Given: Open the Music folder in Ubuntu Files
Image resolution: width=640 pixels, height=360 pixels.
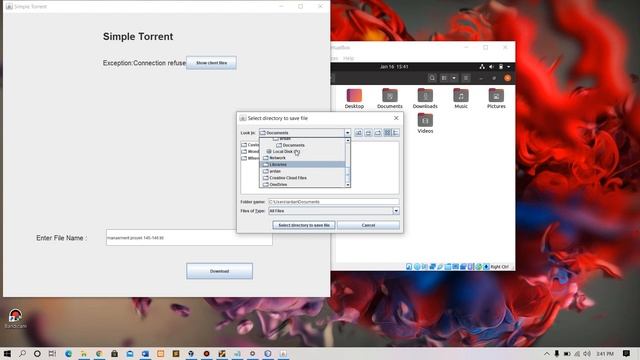Looking at the screenshot, I should click(x=461, y=99).
